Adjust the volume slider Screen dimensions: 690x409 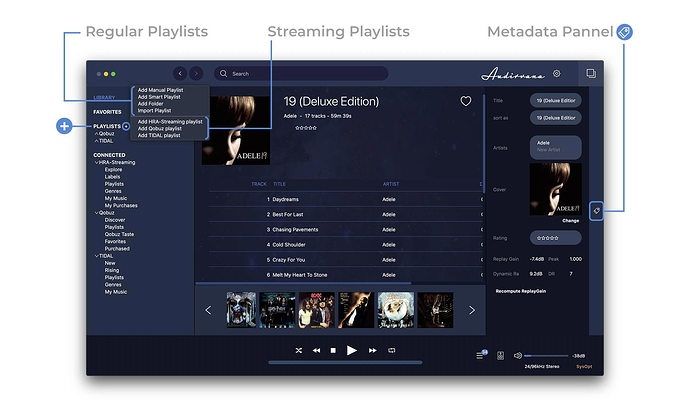(x=546, y=356)
